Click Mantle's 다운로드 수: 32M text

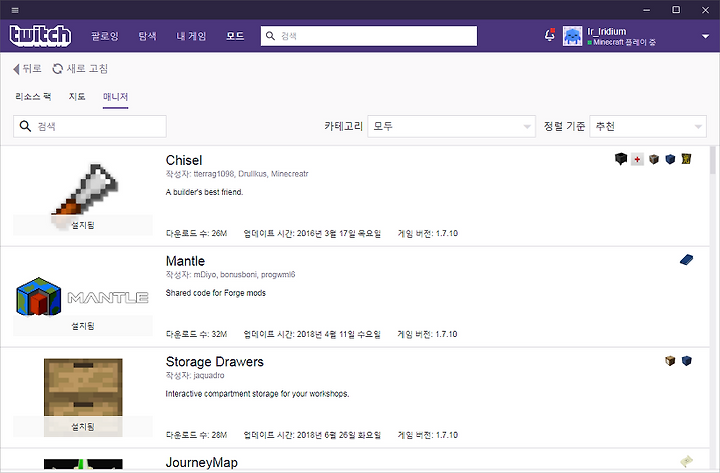pos(196,334)
